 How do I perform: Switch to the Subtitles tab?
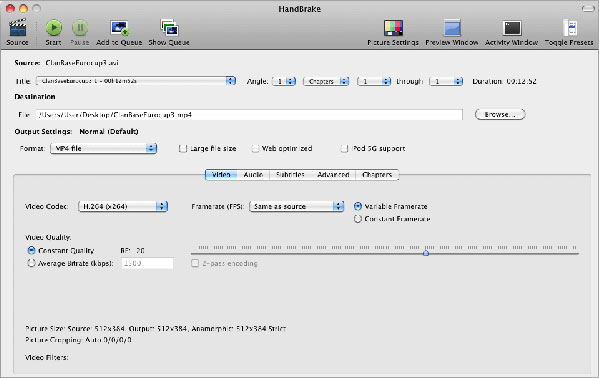[290, 175]
